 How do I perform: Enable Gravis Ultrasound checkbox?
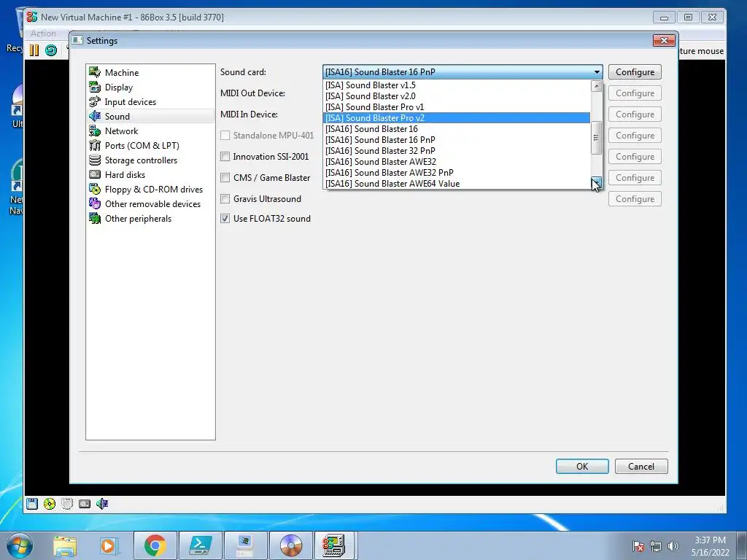(x=225, y=199)
